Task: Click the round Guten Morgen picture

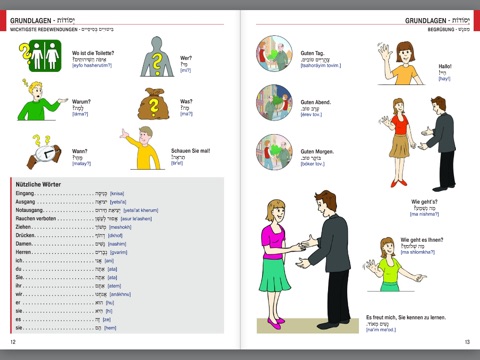Action: click(274, 152)
